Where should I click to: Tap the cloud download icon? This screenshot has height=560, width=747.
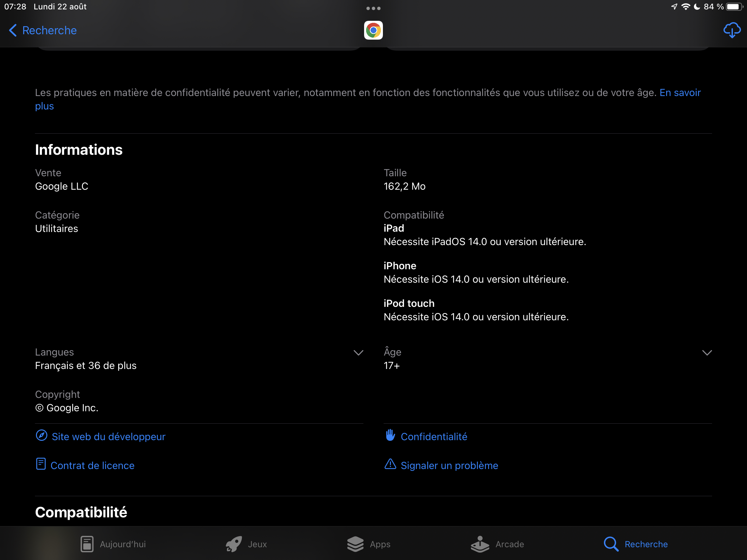[x=732, y=30]
